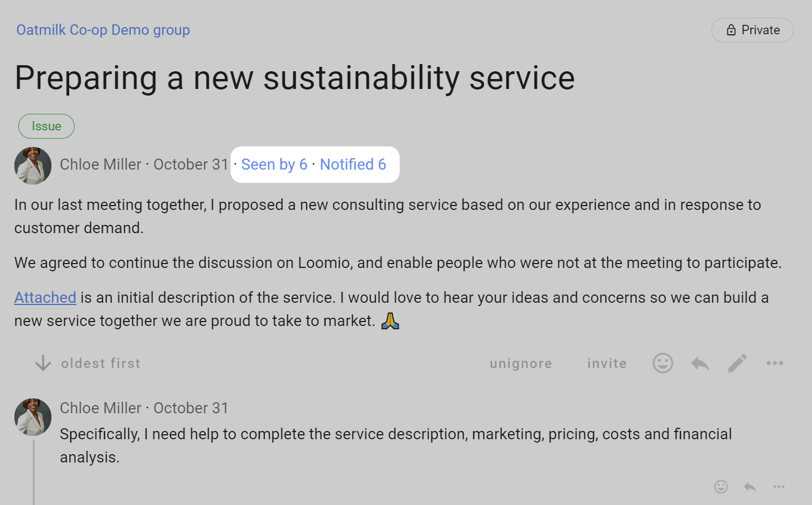Toggle unignore on this thread
The width and height of the screenshot is (812, 505).
pos(520,363)
